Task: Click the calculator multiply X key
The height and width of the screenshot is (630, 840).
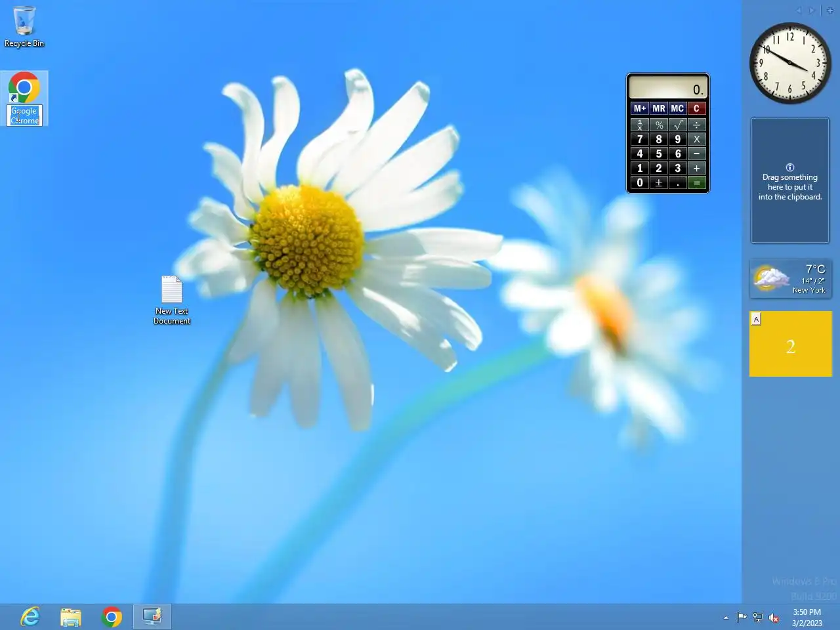Action: point(697,139)
